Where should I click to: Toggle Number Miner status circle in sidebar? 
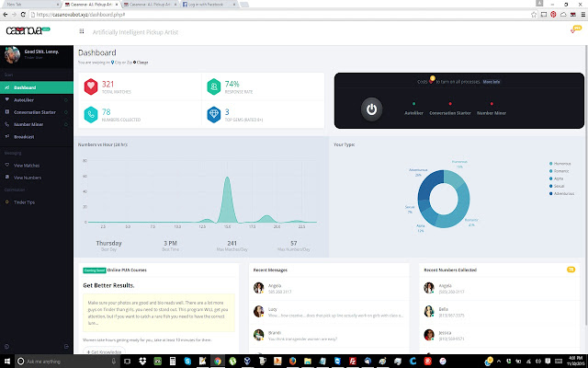pyautogui.click(x=66, y=125)
